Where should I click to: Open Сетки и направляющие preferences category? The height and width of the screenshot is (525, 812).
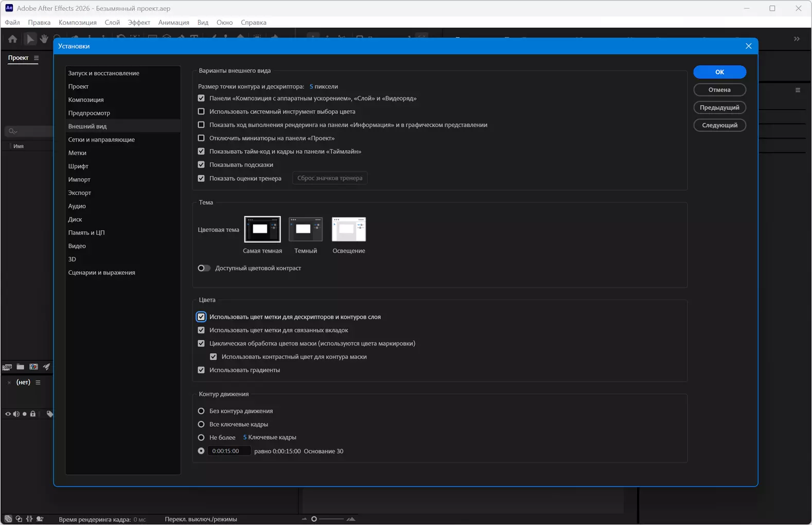pyautogui.click(x=123, y=139)
